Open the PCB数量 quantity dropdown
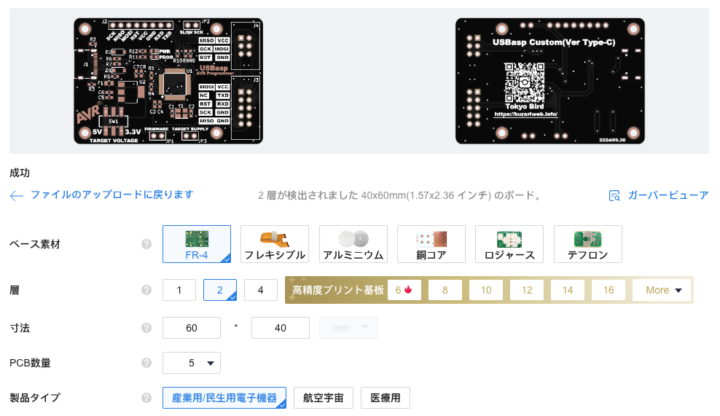Viewport: 720px width, 416px height. click(191, 363)
